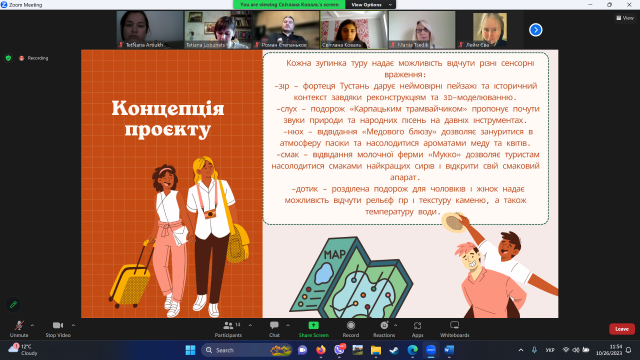
Task: Start recording with the Record button
Action: coord(351,329)
